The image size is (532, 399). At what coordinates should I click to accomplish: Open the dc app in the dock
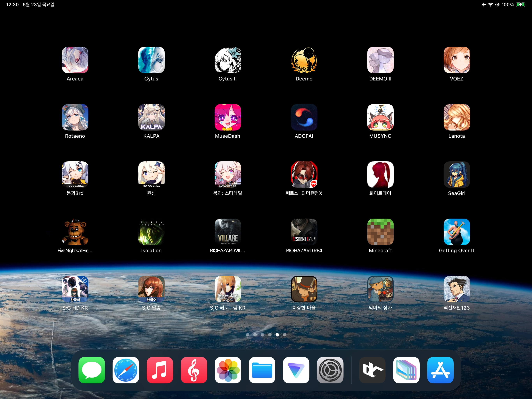coord(372,370)
